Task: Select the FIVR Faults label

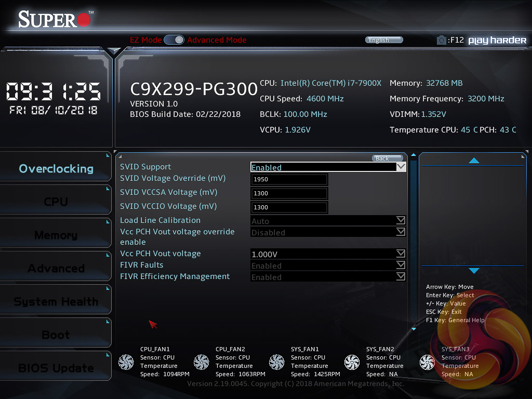Action: [x=141, y=265]
